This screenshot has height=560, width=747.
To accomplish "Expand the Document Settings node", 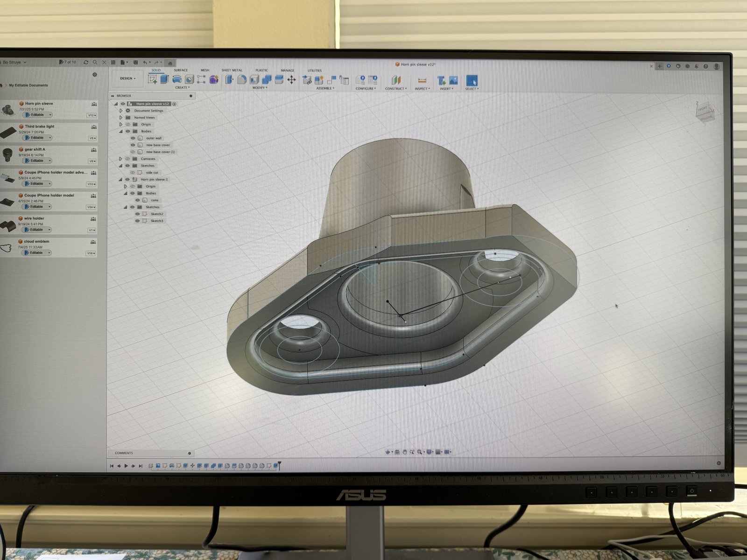I will 121,111.
